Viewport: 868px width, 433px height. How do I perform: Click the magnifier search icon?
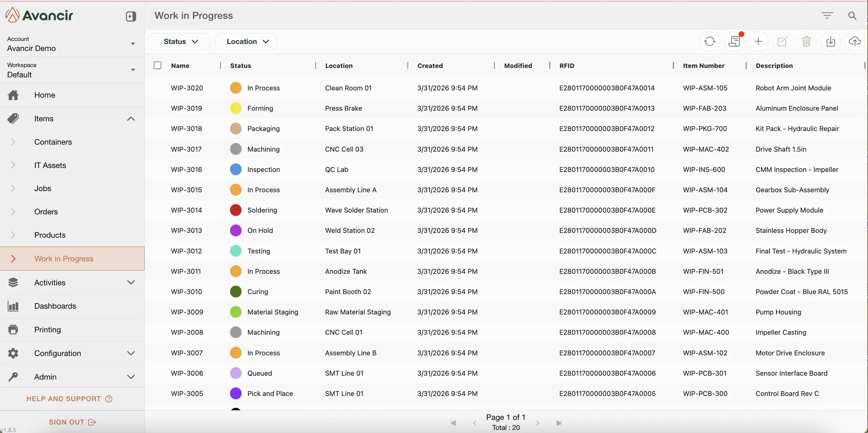point(852,15)
